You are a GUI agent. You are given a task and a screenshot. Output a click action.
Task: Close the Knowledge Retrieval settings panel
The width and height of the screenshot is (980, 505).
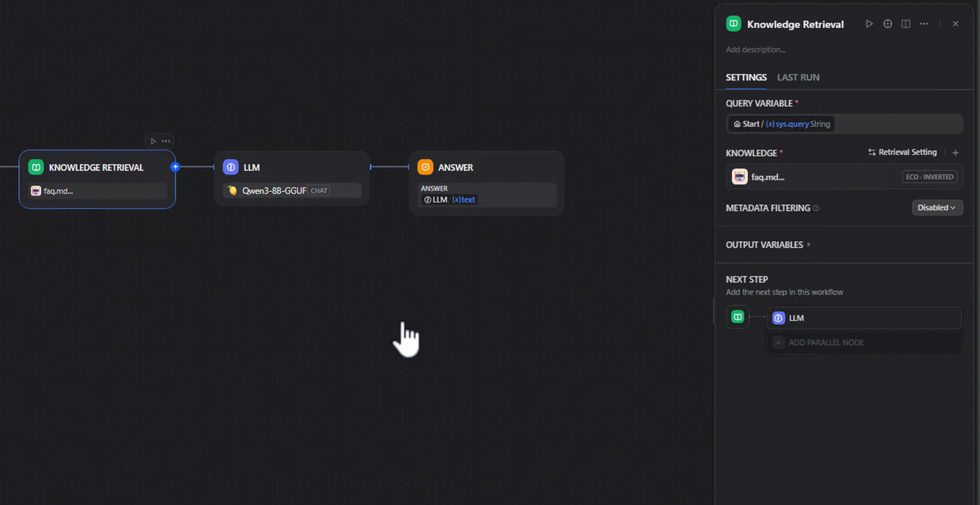[x=955, y=24]
